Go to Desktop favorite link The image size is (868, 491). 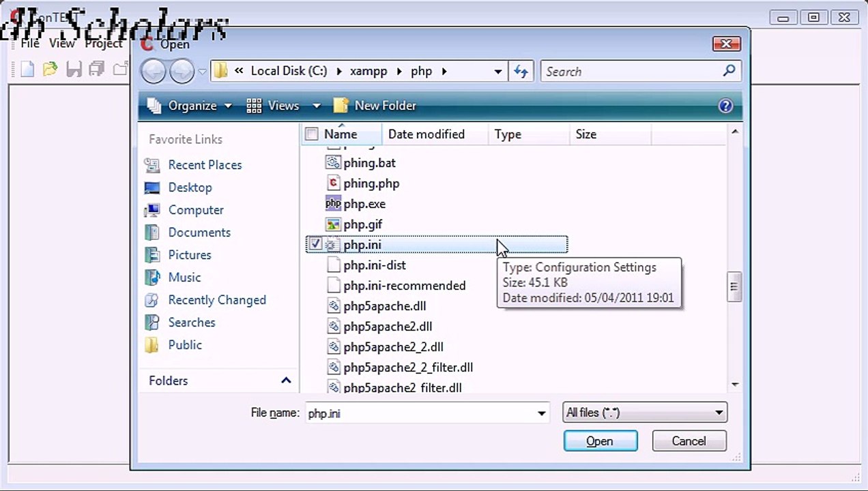pyautogui.click(x=190, y=188)
